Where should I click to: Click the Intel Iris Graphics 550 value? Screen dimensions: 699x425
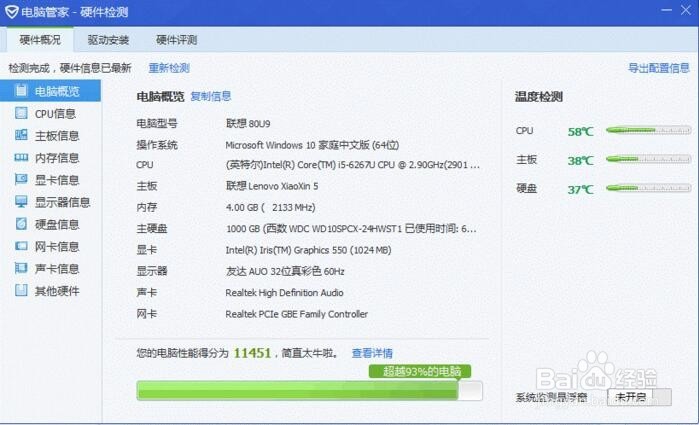(x=308, y=250)
